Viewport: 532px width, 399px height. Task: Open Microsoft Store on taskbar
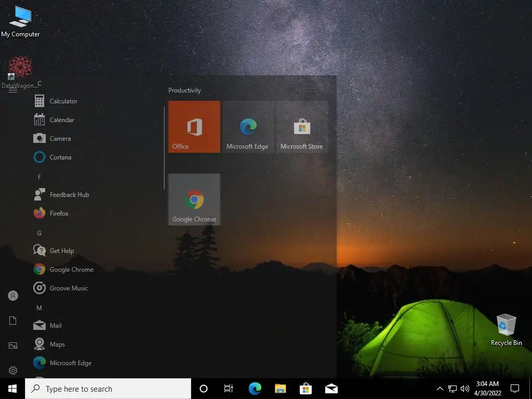coord(305,389)
